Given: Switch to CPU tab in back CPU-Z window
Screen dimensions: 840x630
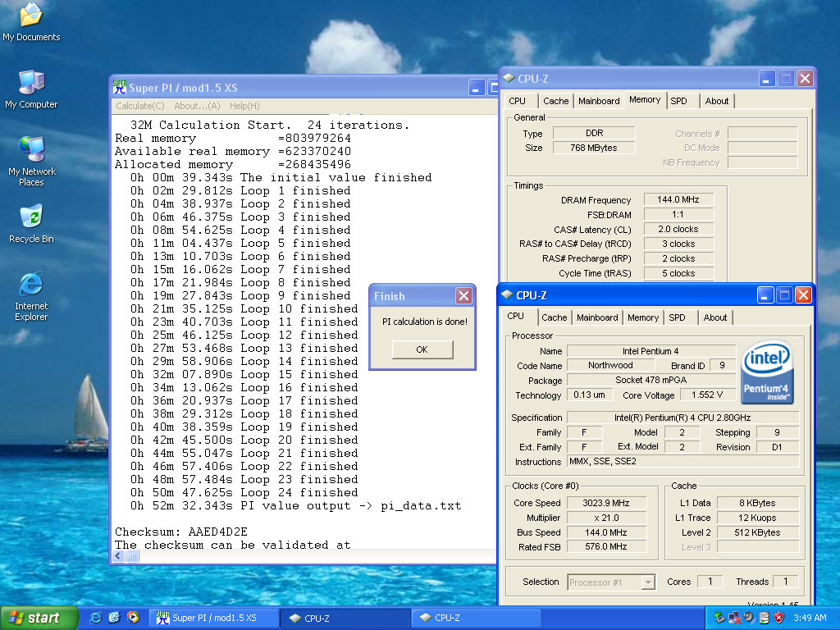Looking at the screenshot, I should tap(517, 101).
